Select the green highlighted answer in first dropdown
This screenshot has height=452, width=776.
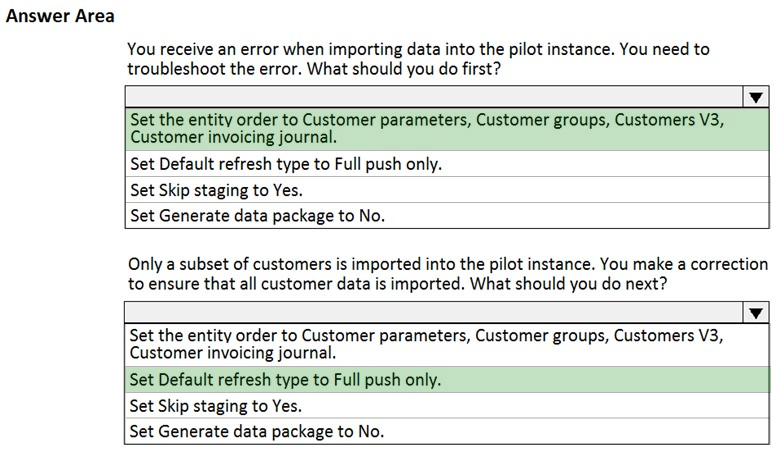click(447, 129)
